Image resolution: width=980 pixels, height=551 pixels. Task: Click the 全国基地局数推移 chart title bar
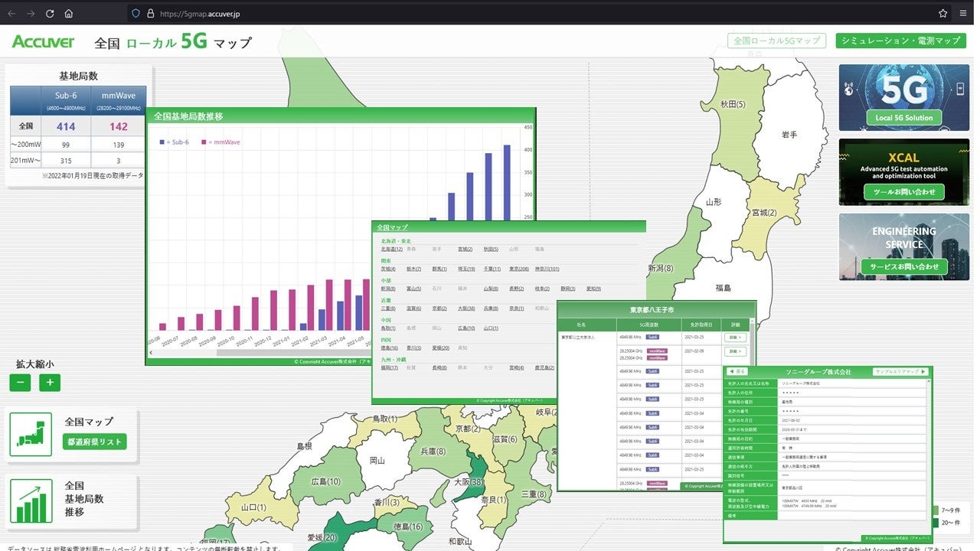(x=341, y=116)
